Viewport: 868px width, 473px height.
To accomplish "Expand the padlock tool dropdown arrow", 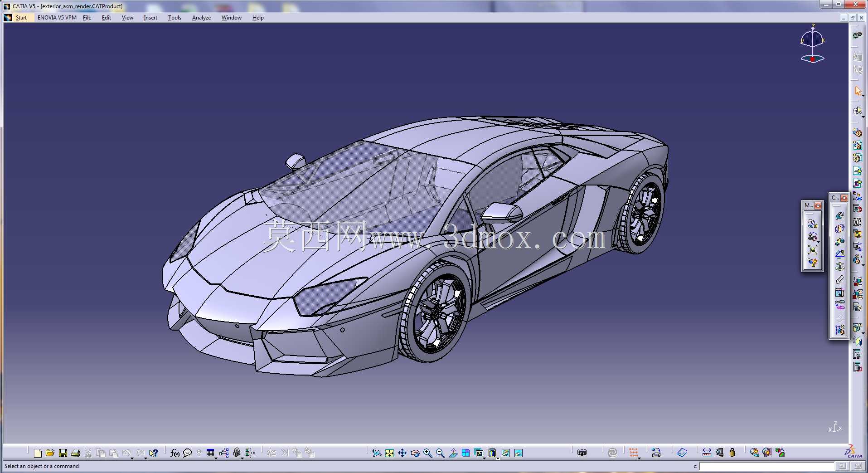I will (242, 458).
